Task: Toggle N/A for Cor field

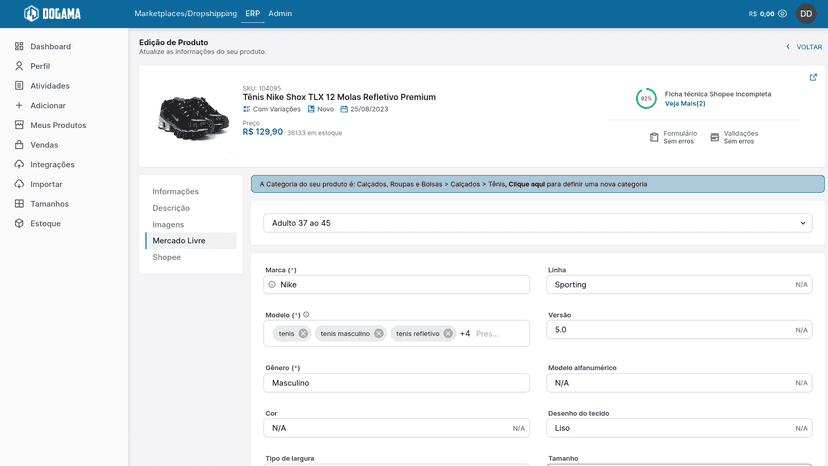Action: click(519, 428)
